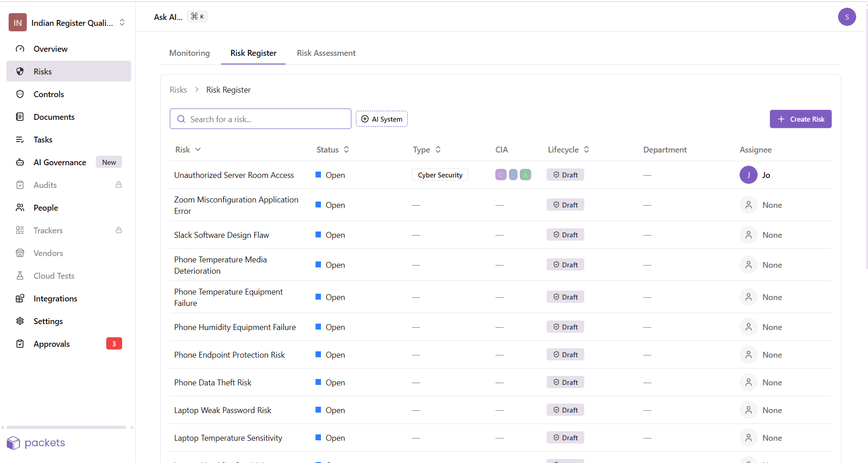This screenshot has height=463, width=868.
Task: Click Draft badge for Zoom Misconfiguration row
Action: [565, 205]
